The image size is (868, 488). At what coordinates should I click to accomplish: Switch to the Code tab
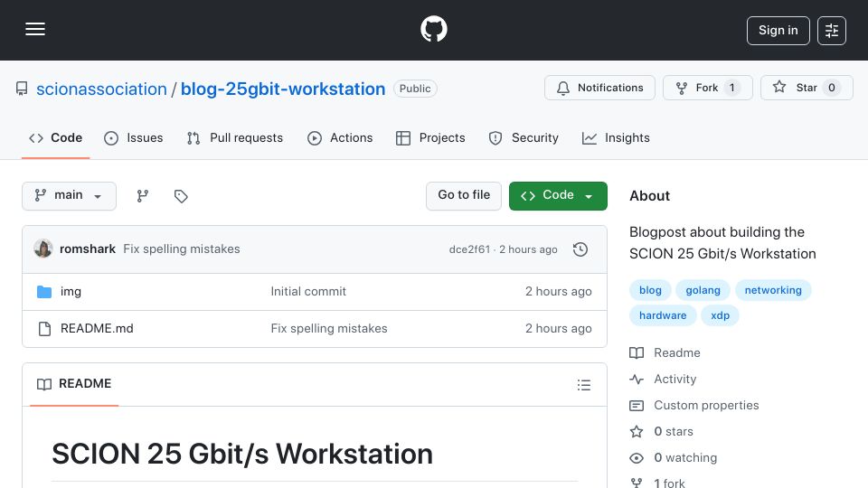(x=55, y=137)
